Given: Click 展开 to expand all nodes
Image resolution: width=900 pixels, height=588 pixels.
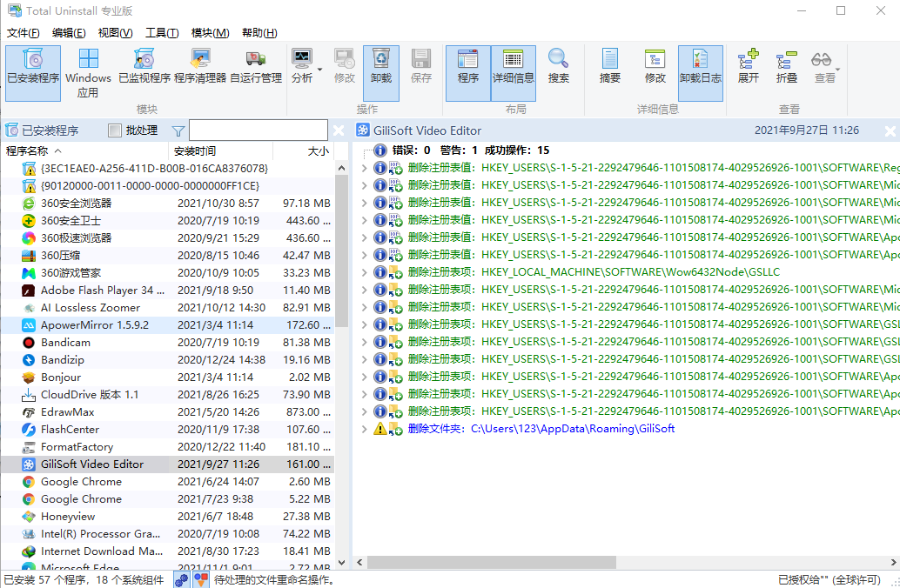Looking at the screenshot, I should click(x=748, y=66).
